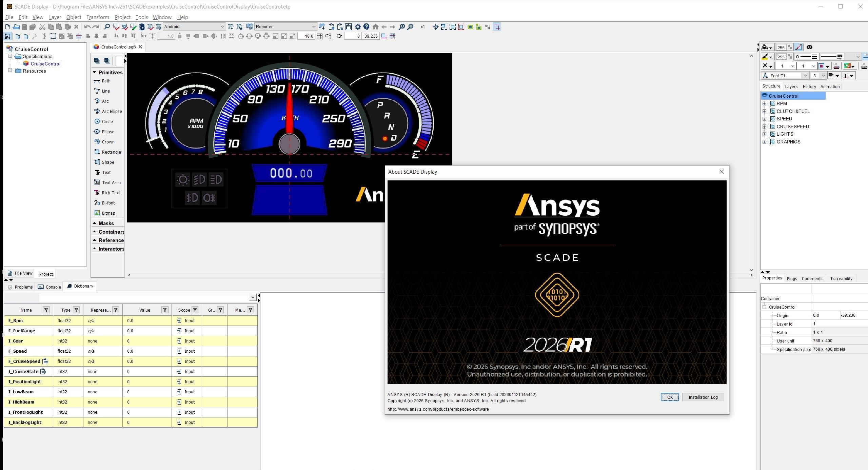This screenshot has width=868, height=470.
Task: Open the Tools menu
Action: pyautogui.click(x=141, y=17)
